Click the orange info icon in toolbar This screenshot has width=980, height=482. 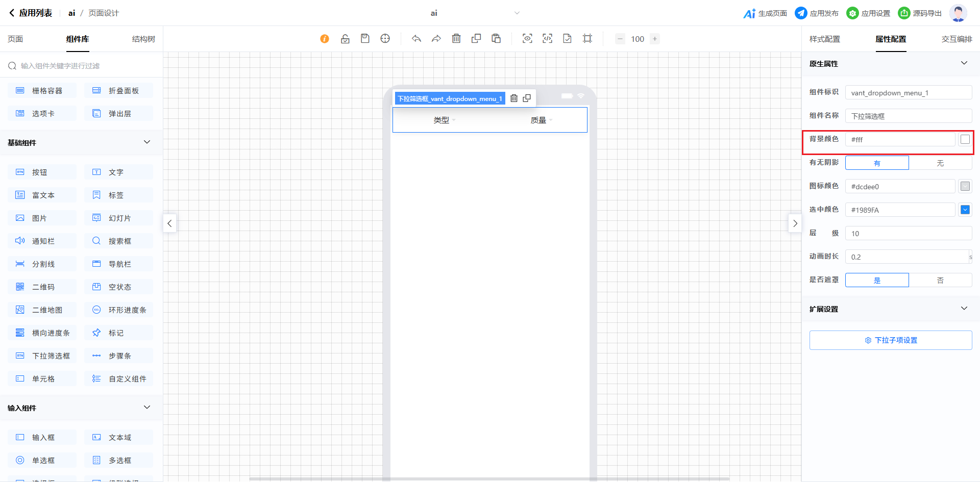click(x=325, y=39)
